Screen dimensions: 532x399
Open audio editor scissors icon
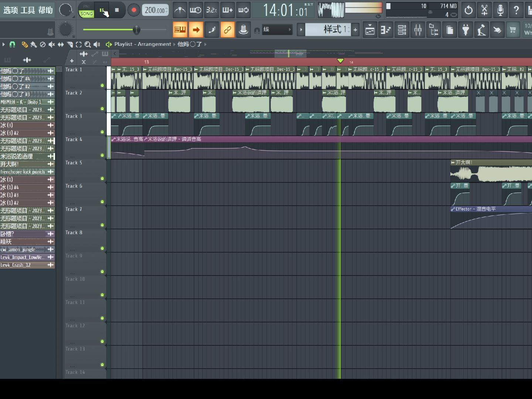[484, 10]
